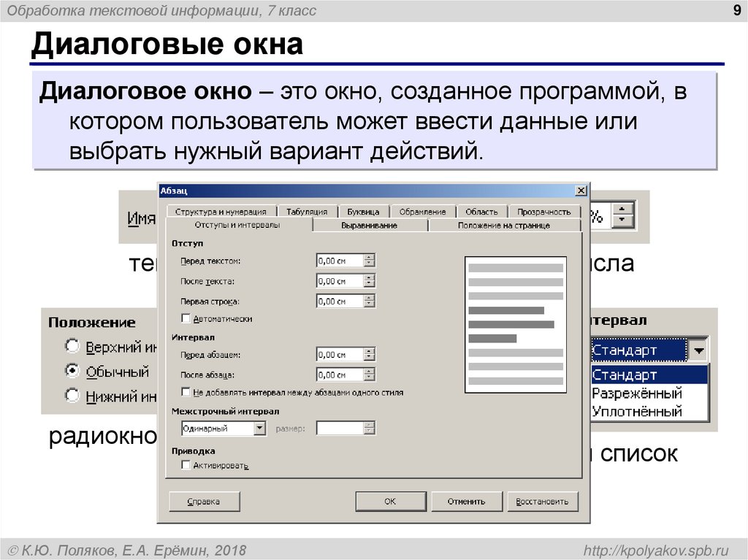Image resolution: width=748 pixels, height=560 pixels.
Task: Switch to the Прозрачность tab
Action: tap(543, 211)
